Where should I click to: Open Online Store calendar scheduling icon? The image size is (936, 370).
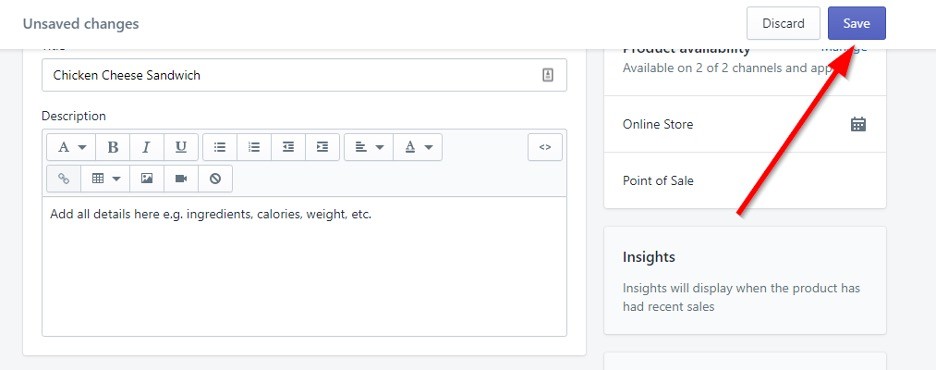pos(858,124)
